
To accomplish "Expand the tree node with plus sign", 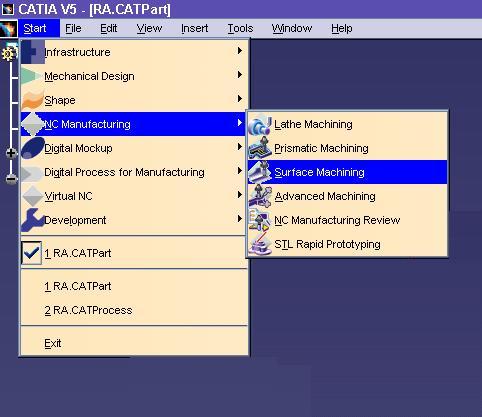I will (11, 153).
